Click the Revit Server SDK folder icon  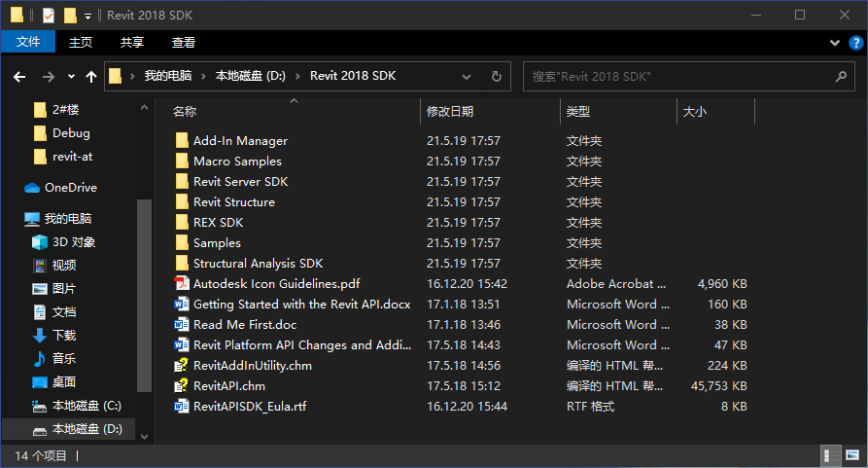[x=182, y=182]
